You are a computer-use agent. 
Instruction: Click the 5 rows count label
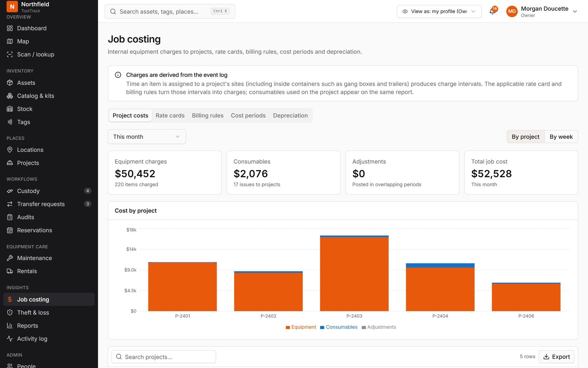coord(527,357)
